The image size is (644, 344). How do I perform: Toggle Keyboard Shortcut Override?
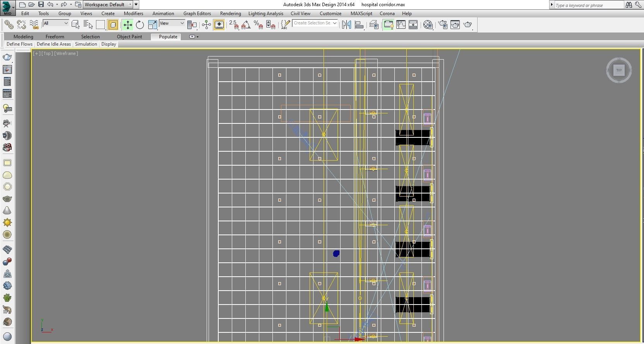pyautogui.click(x=219, y=25)
